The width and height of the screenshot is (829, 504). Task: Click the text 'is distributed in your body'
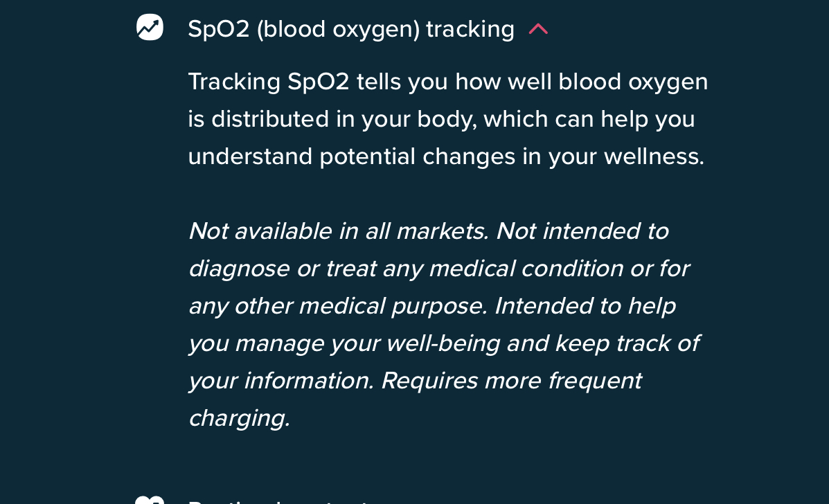332,119
